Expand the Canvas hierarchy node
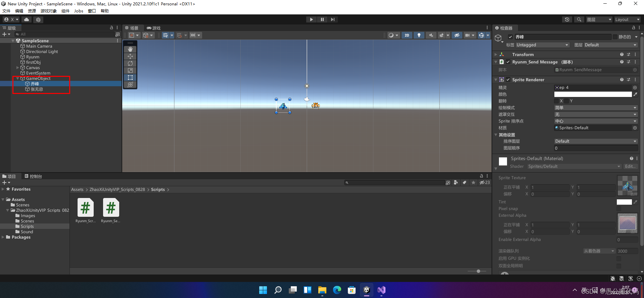644x298 pixels. 18,68
